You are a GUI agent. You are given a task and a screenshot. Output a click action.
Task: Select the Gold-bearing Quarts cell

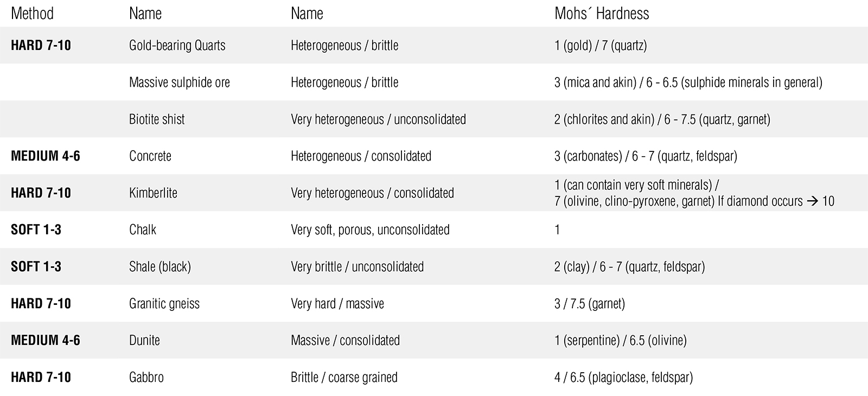click(177, 46)
